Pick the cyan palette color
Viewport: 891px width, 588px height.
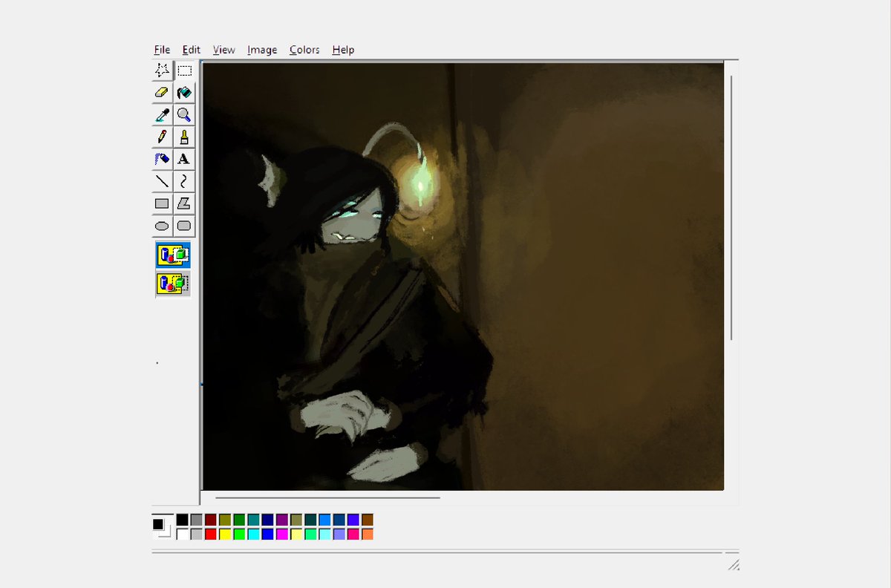pos(253,534)
